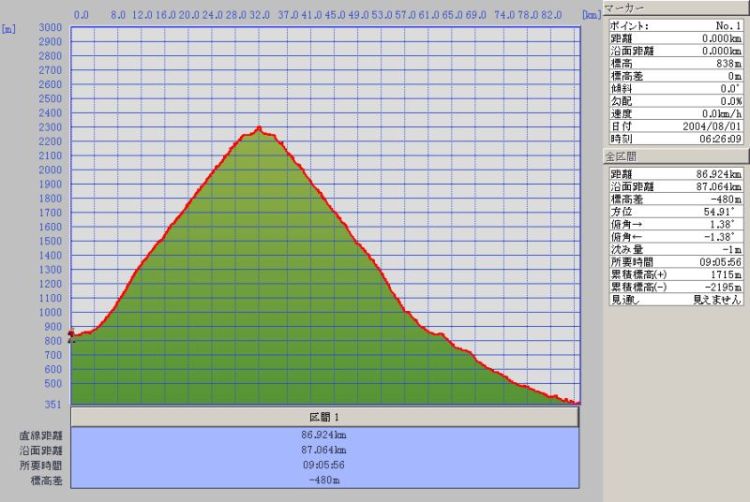The width and height of the screenshot is (750, 502).
Task: Click the profile's end point at far right
Action: 576,402
